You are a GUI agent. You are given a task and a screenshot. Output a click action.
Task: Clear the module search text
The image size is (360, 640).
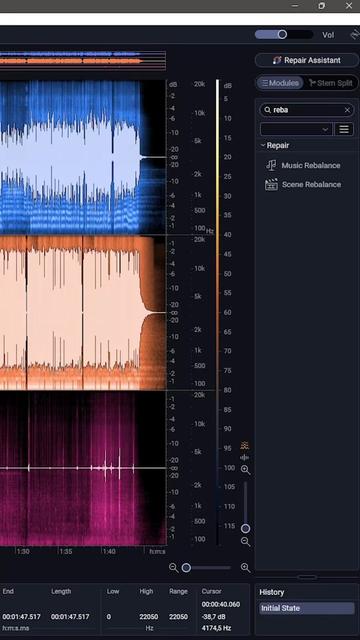[347, 110]
